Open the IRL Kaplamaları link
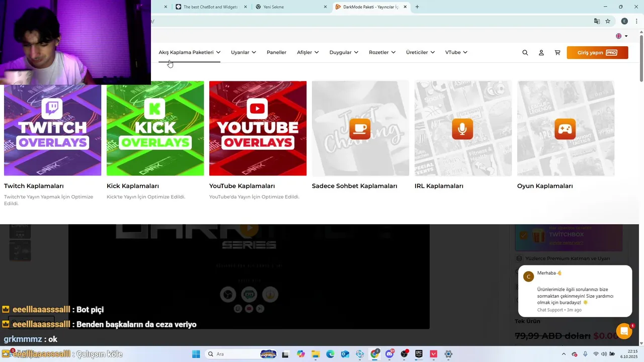This screenshot has width=644, height=362. (x=439, y=186)
